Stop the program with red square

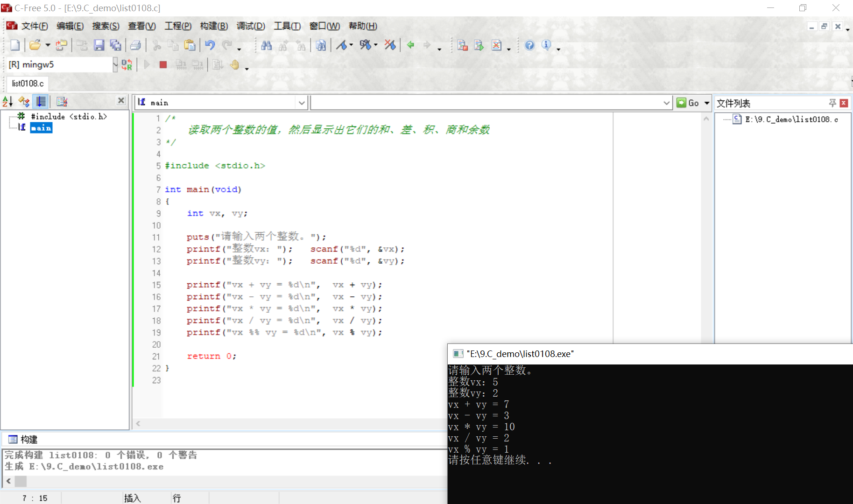[163, 65]
